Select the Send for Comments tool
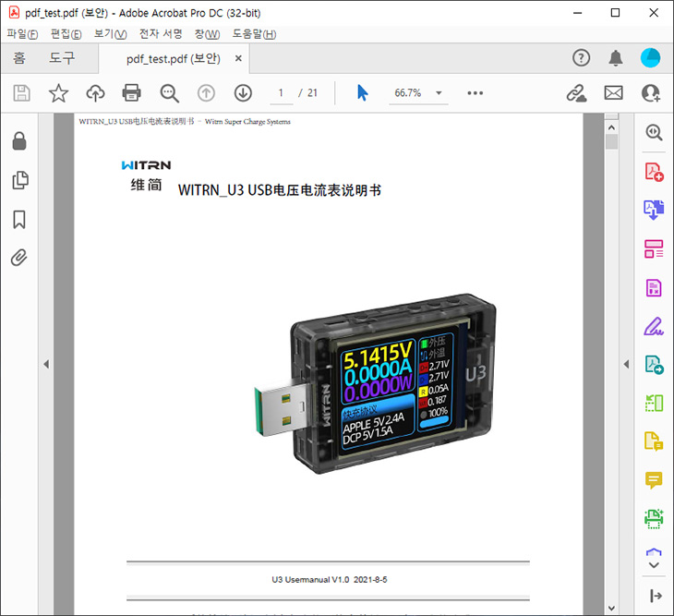Viewport: 674px width, 616px height. tap(654, 441)
